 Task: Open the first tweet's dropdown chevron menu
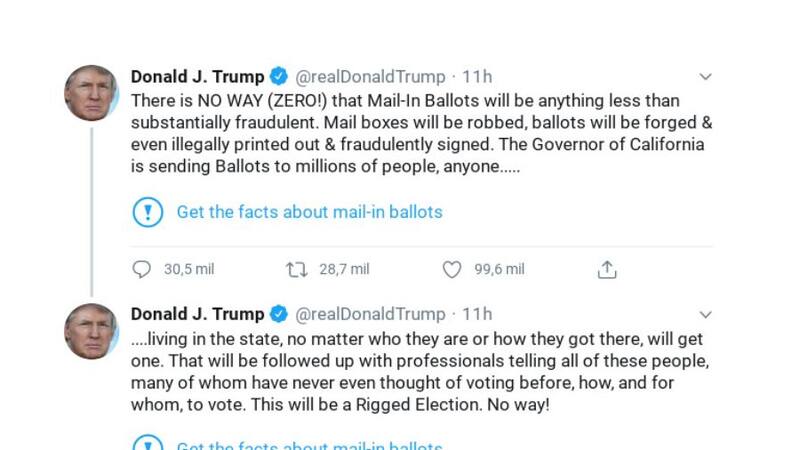click(705, 77)
